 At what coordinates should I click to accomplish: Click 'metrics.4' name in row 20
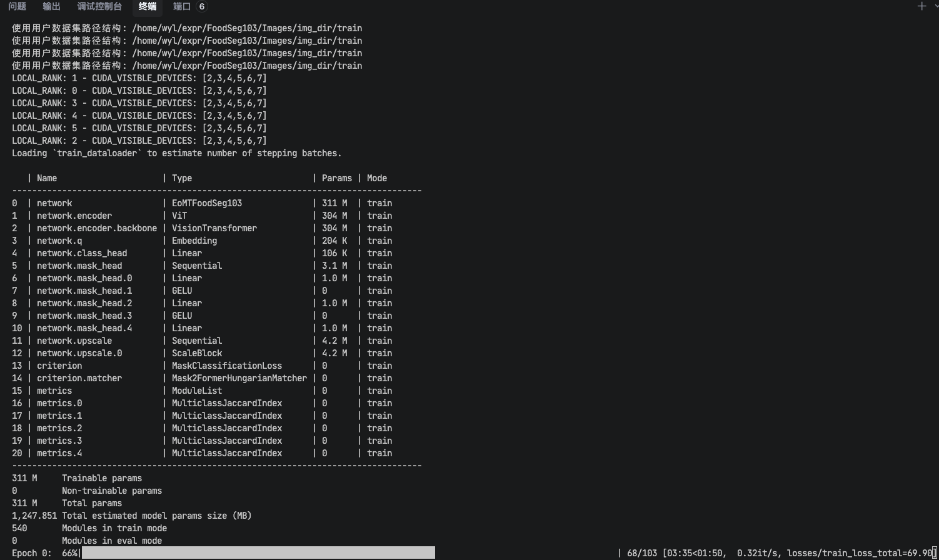(59, 453)
